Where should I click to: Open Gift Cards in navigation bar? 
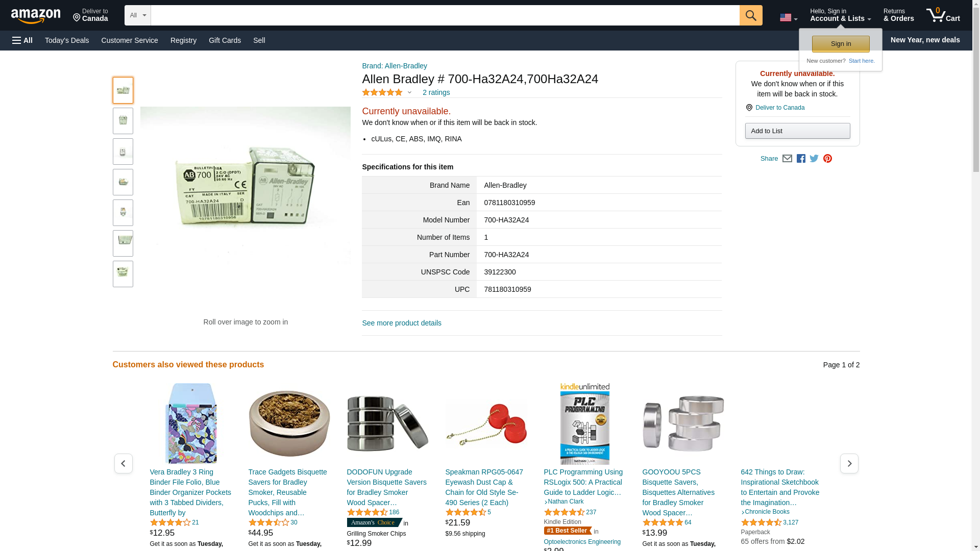point(225,40)
